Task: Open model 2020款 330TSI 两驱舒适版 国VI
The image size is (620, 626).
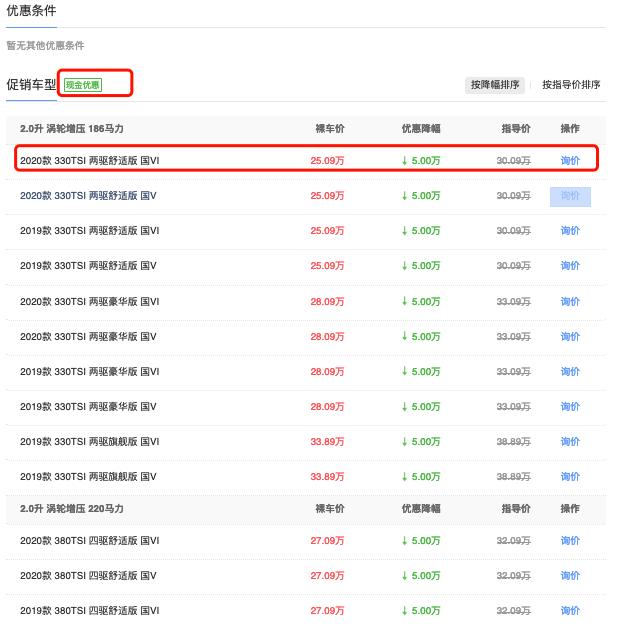Action: pyautogui.click(x=89, y=160)
